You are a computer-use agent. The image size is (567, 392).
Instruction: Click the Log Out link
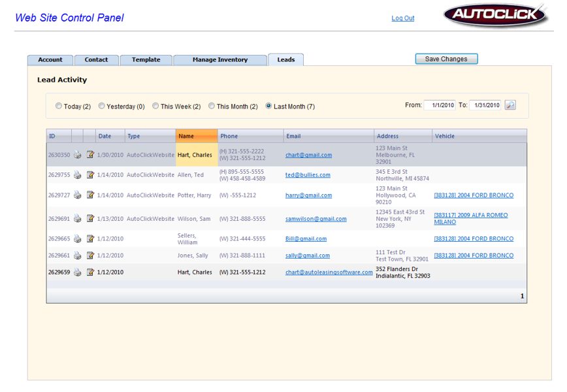[x=403, y=18]
